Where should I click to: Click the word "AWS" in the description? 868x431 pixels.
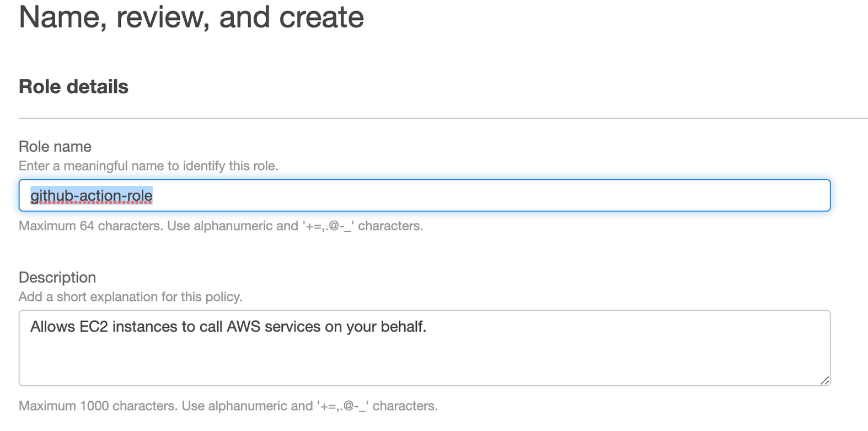243,327
